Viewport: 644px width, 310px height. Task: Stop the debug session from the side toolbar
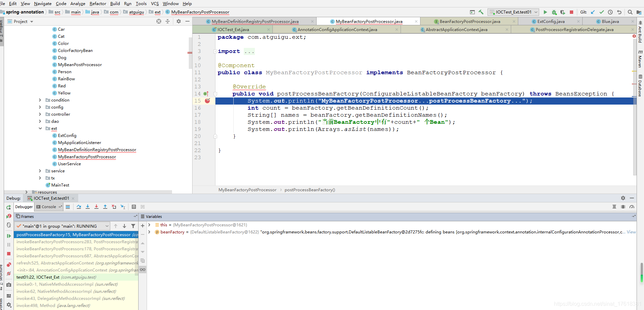point(9,254)
